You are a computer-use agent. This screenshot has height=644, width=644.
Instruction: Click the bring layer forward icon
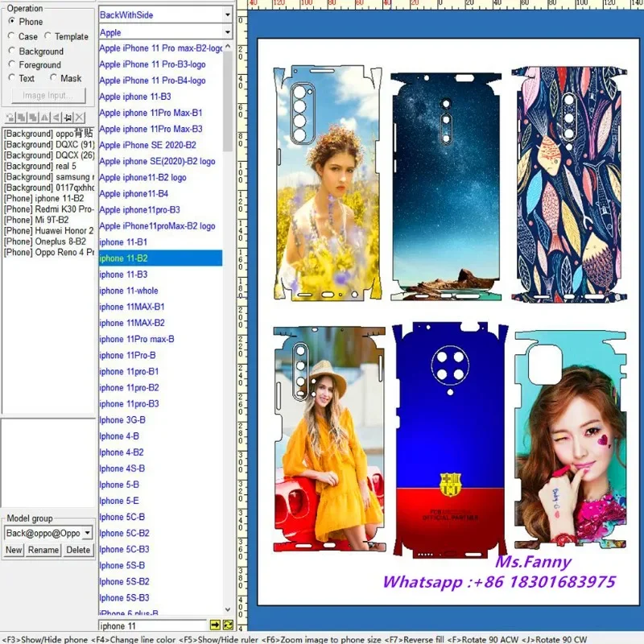point(22,118)
